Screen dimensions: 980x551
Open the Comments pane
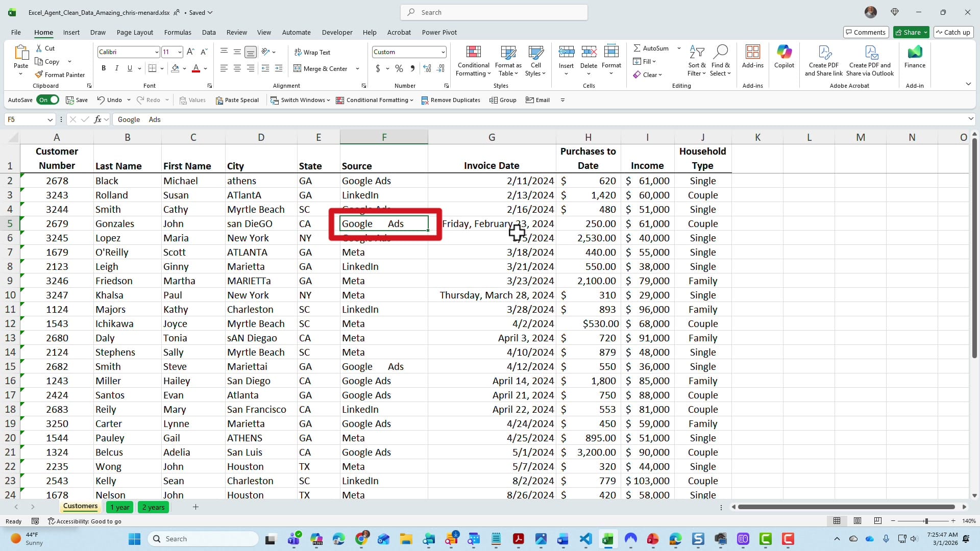866,32
